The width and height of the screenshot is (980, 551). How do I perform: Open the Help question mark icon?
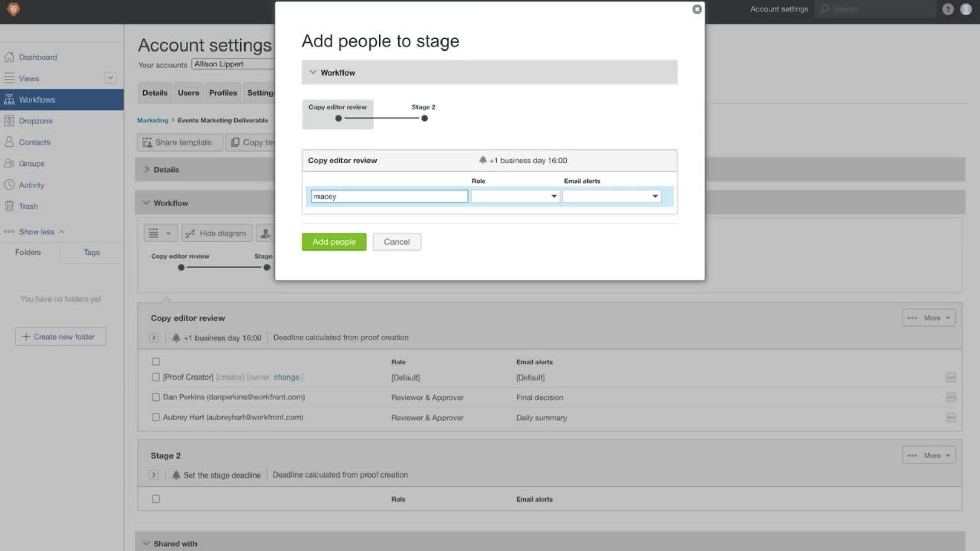[948, 9]
